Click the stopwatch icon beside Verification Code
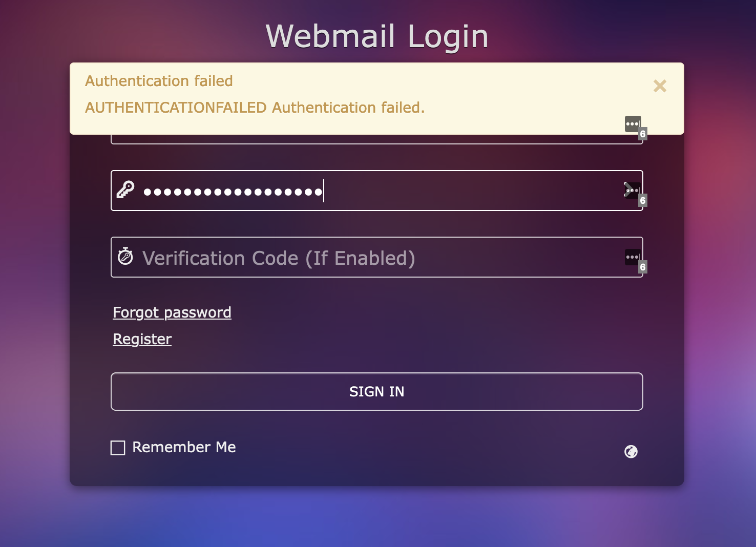Viewport: 756px width, 547px height. [x=125, y=257]
